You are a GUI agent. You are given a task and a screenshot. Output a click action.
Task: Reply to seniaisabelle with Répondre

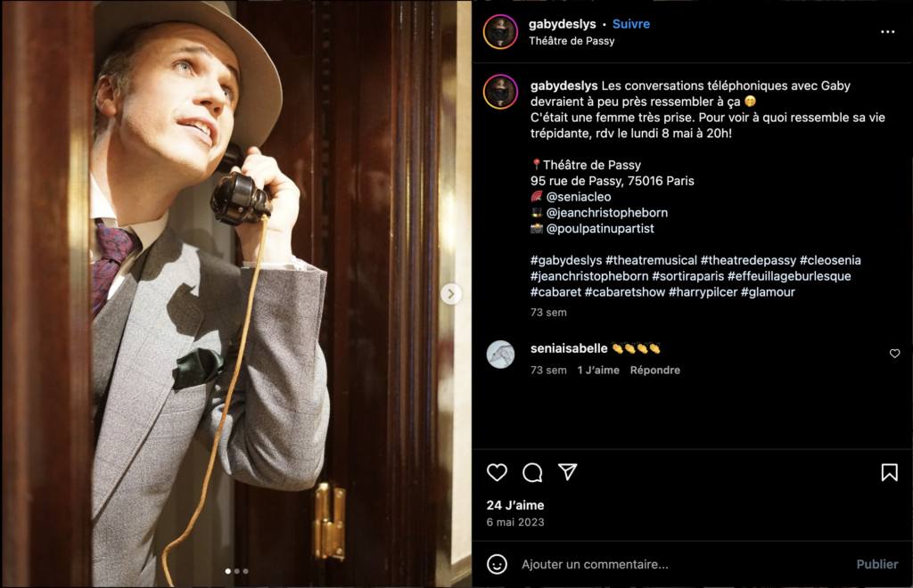(x=654, y=370)
